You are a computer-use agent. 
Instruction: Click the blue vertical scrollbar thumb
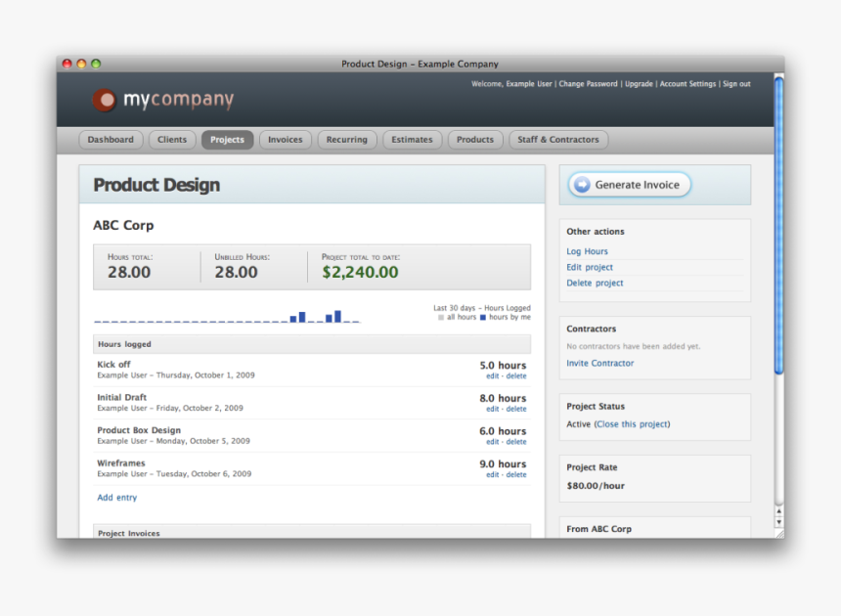[x=778, y=225]
